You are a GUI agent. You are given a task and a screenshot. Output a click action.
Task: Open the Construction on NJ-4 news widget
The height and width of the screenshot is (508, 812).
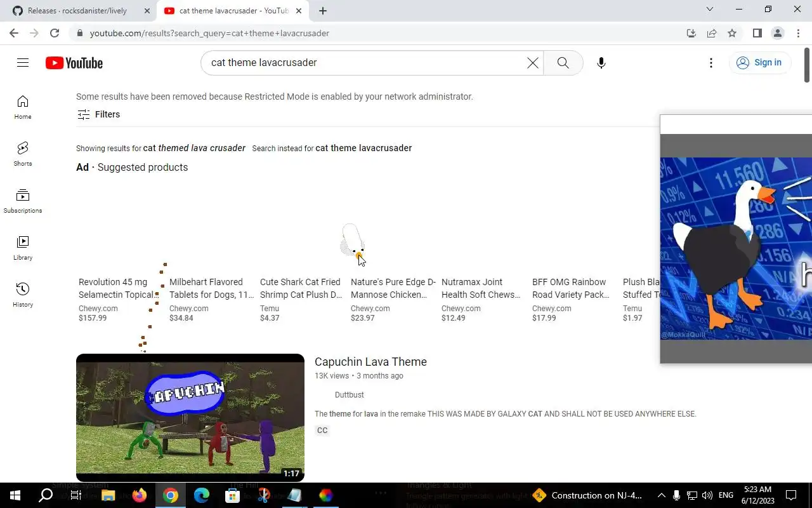tap(588, 495)
